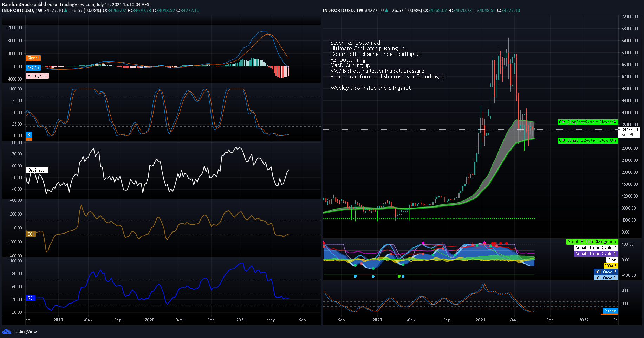Image resolution: width=644 pixels, height=338 pixels.
Task: Click the 'RSI bottoming' annotation line
Action: [x=348, y=60]
